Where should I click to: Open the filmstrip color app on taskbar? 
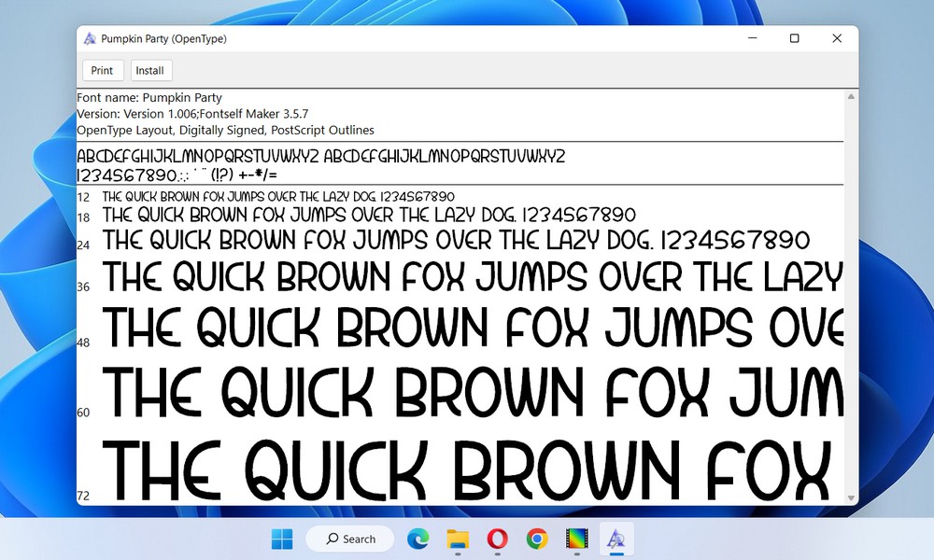point(576,539)
